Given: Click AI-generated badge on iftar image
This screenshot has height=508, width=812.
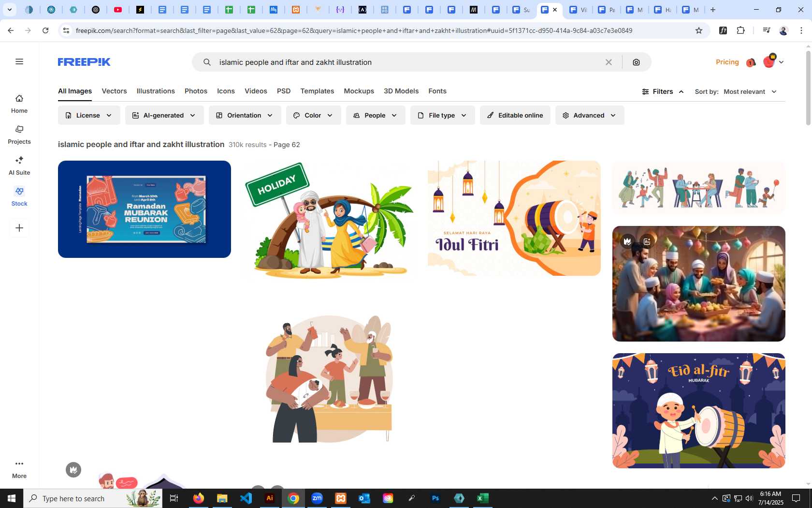Looking at the screenshot, I should tap(647, 241).
